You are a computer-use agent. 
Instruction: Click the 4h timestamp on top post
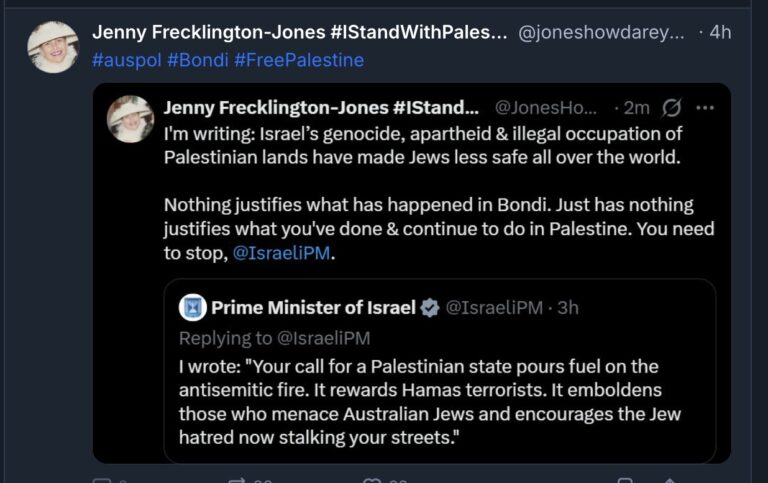tap(720, 32)
